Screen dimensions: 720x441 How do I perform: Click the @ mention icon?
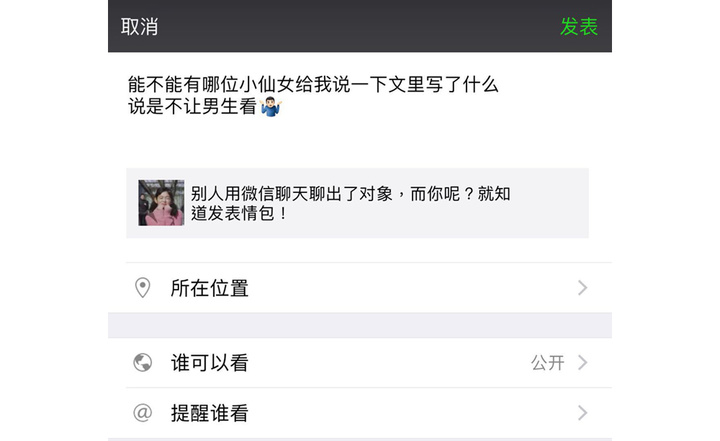click(x=142, y=413)
